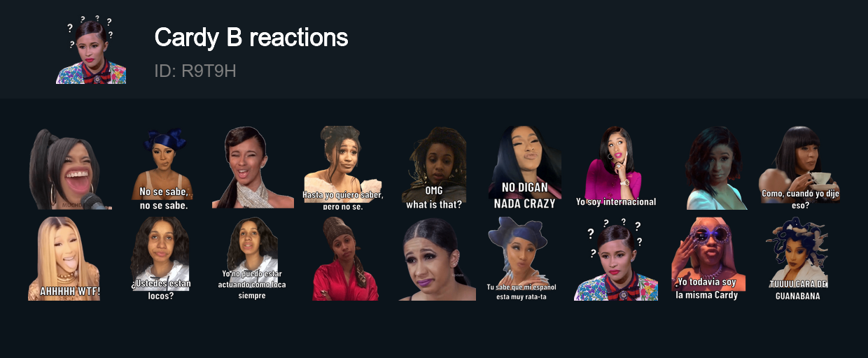Pick the 'Yo todavia soy la misma Cardy' sticker

[x=707, y=258]
